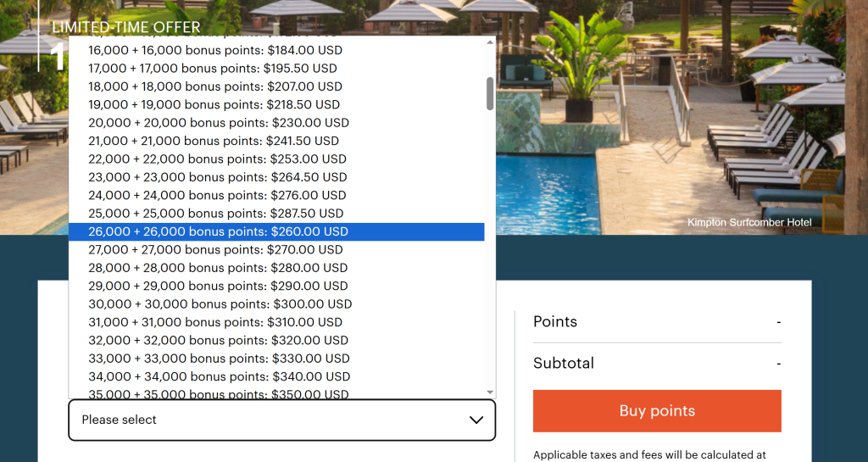
Task: Click the dropdown chevron arrow icon
Action: coord(476,420)
